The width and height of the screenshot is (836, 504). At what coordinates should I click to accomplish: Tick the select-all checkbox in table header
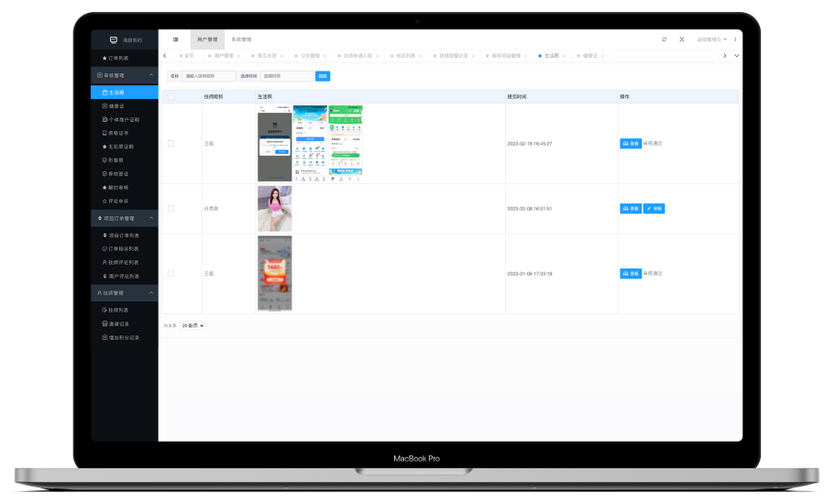(170, 96)
